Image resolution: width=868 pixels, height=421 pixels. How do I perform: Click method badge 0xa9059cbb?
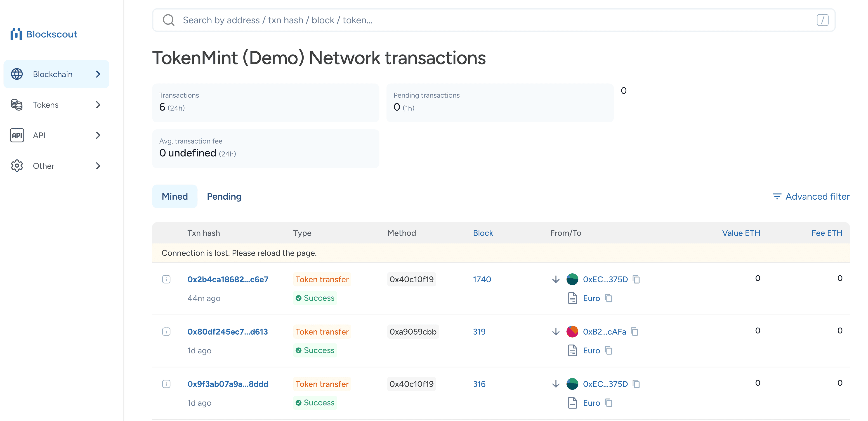click(x=413, y=332)
